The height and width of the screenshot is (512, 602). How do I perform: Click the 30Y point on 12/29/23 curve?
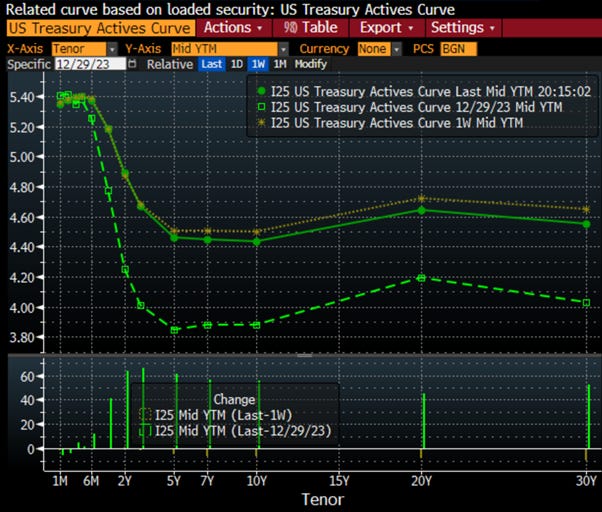click(586, 303)
